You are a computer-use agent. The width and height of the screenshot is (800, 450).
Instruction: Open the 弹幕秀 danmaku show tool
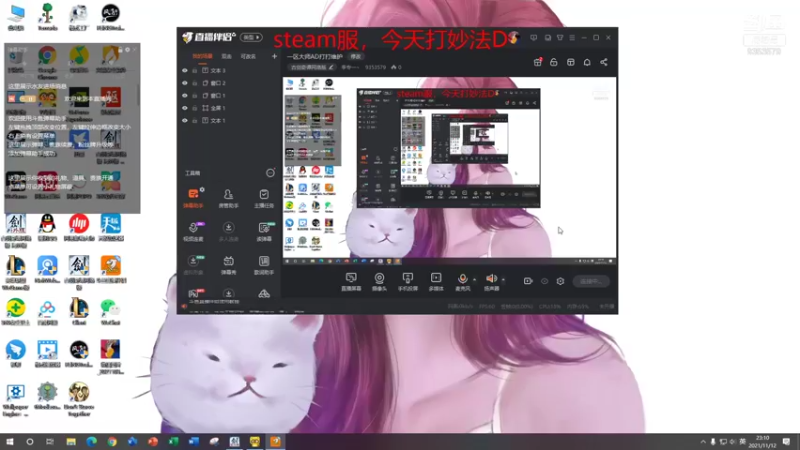coord(228,265)
